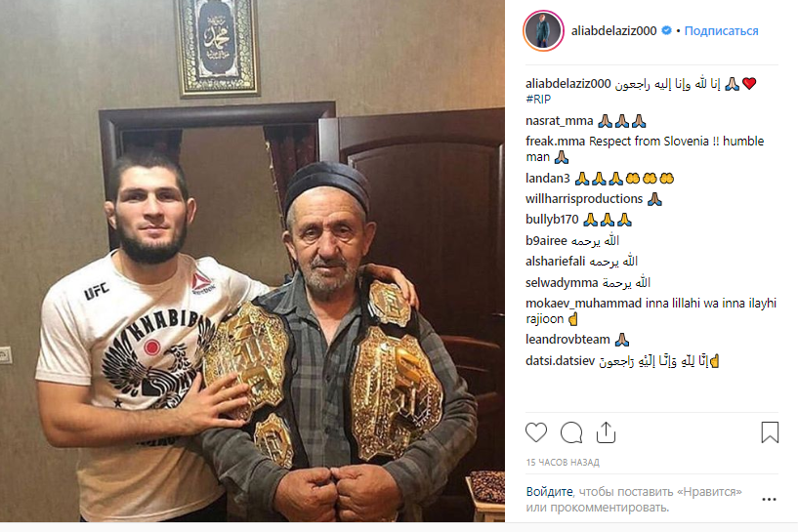Click the Войдите login link
Image resolution: width=798 pixels, height=532 pixels.
pos(549,492)
